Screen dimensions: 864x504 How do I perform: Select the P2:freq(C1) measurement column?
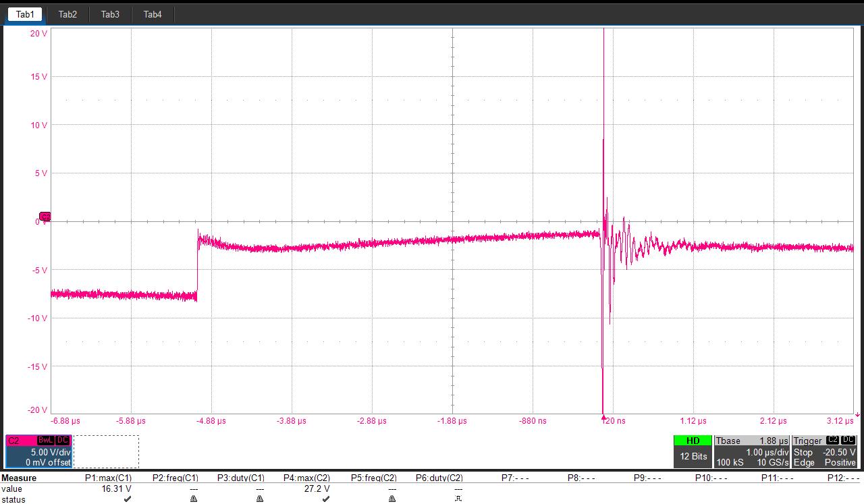coord(174,478)
